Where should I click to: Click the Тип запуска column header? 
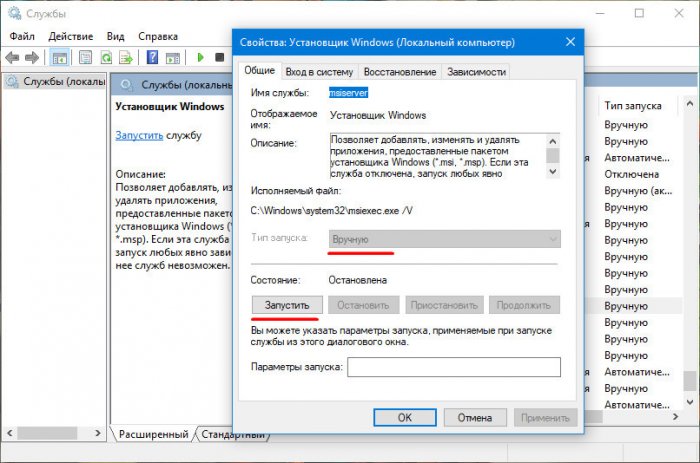point(633,106)
